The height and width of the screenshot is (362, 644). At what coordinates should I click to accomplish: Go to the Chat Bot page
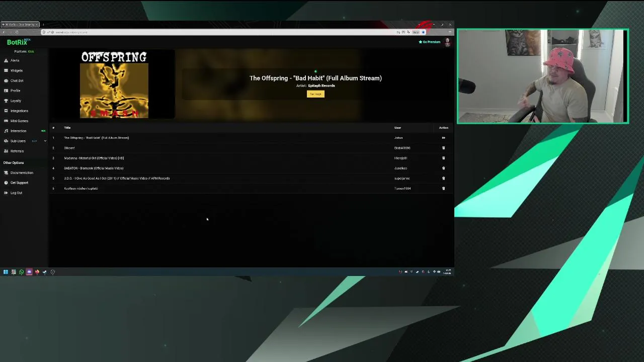pos(17,80)
